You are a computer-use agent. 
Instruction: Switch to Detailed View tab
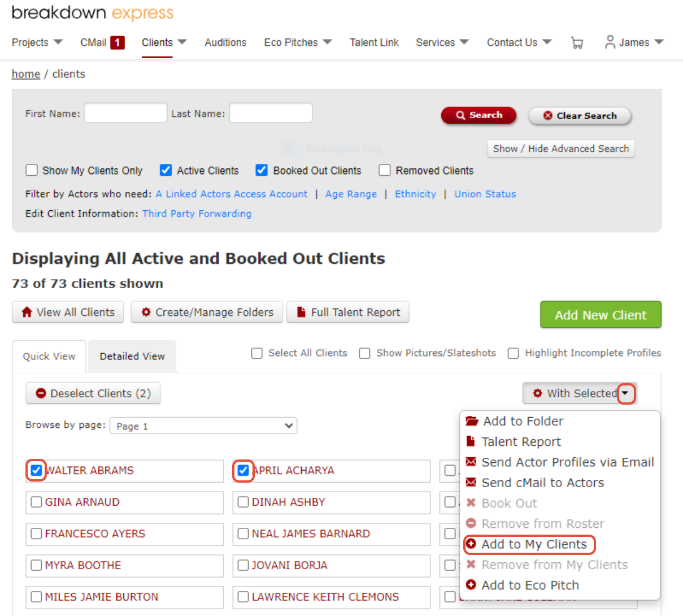coord(132,356)
